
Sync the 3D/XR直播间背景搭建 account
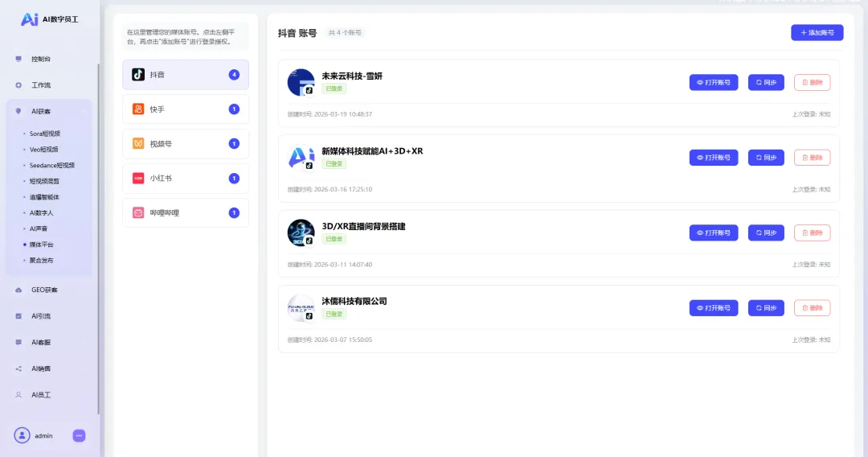pos(766,233)
